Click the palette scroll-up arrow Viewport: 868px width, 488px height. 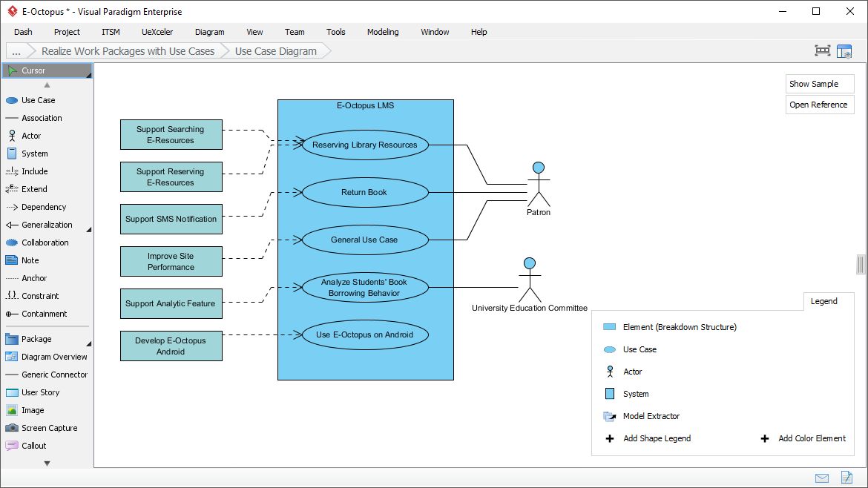tap(47, 85)
